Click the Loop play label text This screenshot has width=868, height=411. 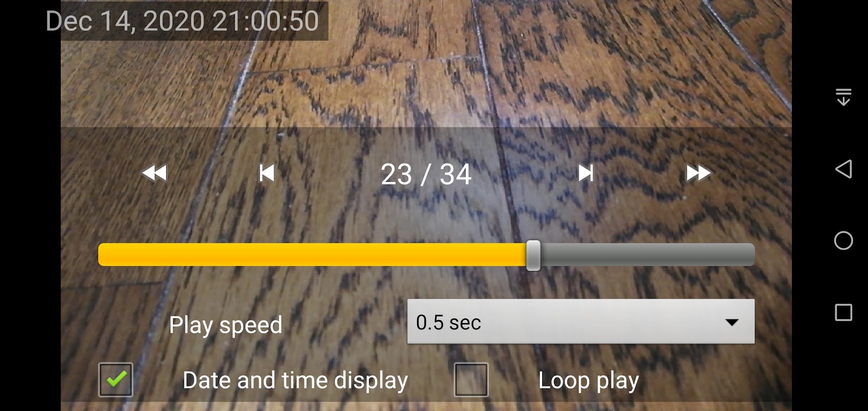click(x=588, y=381)
